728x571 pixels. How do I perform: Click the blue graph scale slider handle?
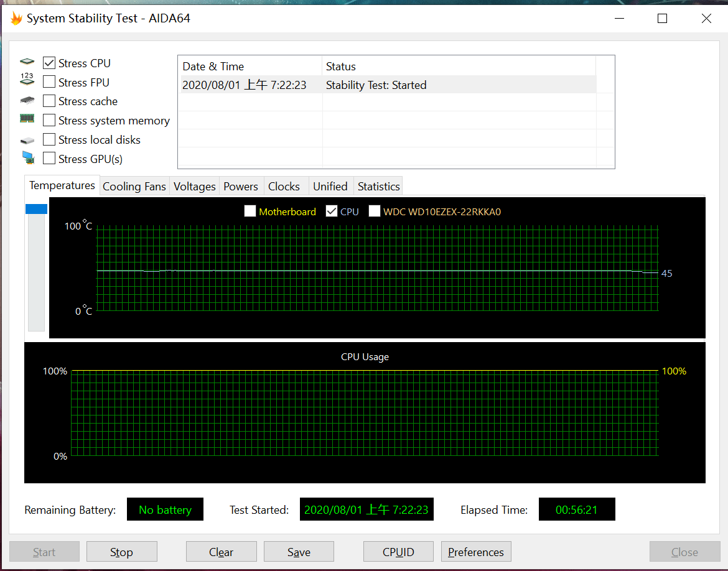tap(36, 209)
